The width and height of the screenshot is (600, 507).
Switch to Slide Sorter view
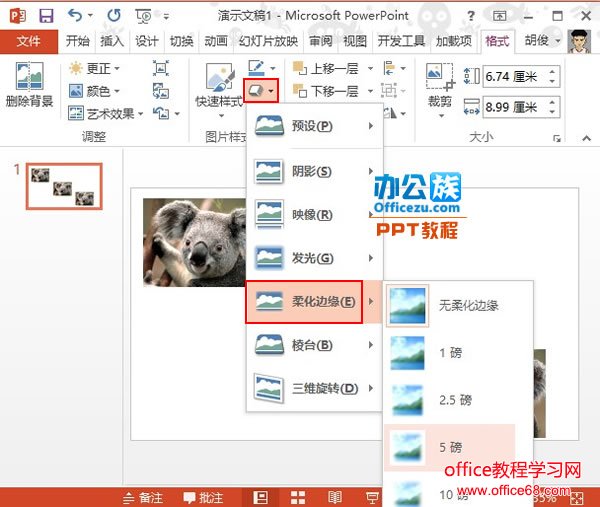(x=298, y=497)
